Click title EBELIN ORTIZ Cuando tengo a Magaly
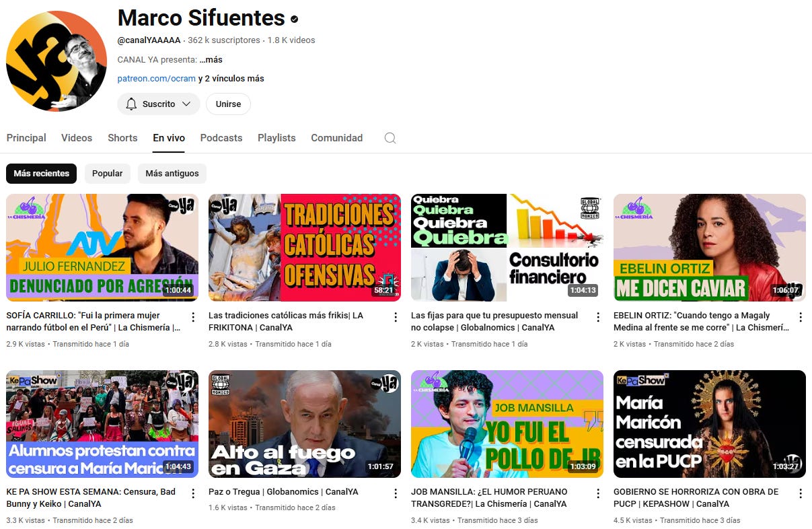812x529 pixels. [x=701, y=322]
